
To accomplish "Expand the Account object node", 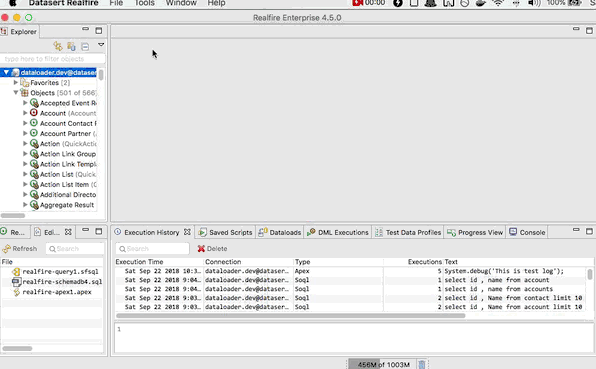I will click(25, 113).
